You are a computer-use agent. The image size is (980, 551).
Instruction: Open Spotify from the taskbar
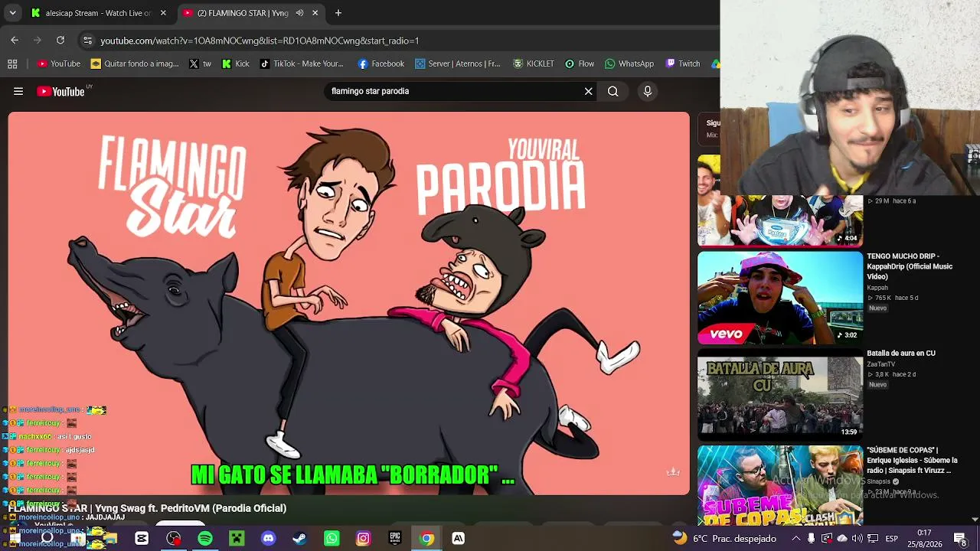[205, 539]
